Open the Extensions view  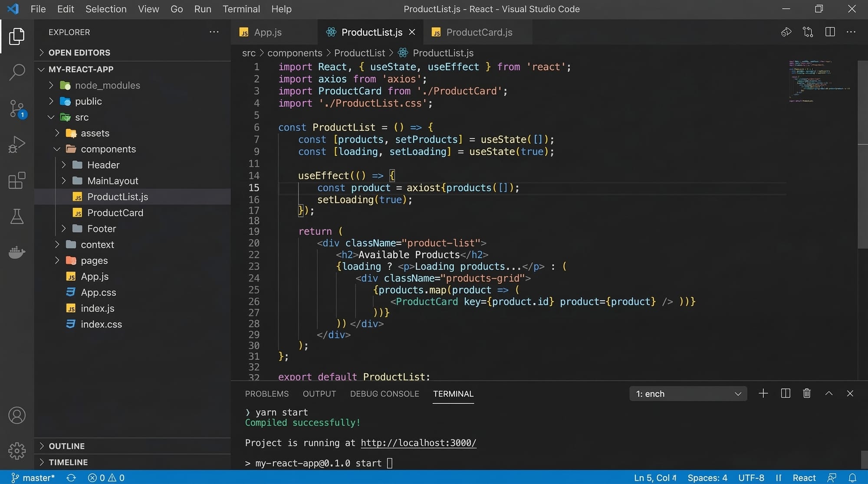coord(17,180)
